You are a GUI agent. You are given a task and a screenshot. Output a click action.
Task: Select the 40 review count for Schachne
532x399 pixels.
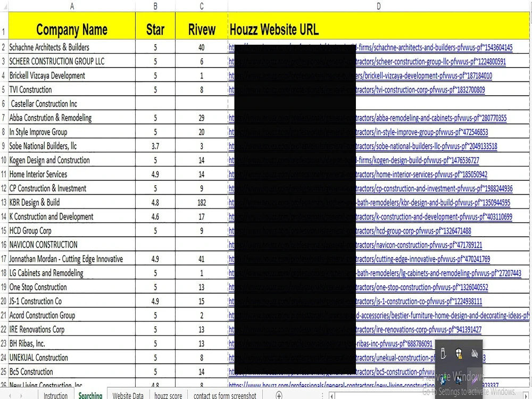(202, 47)
